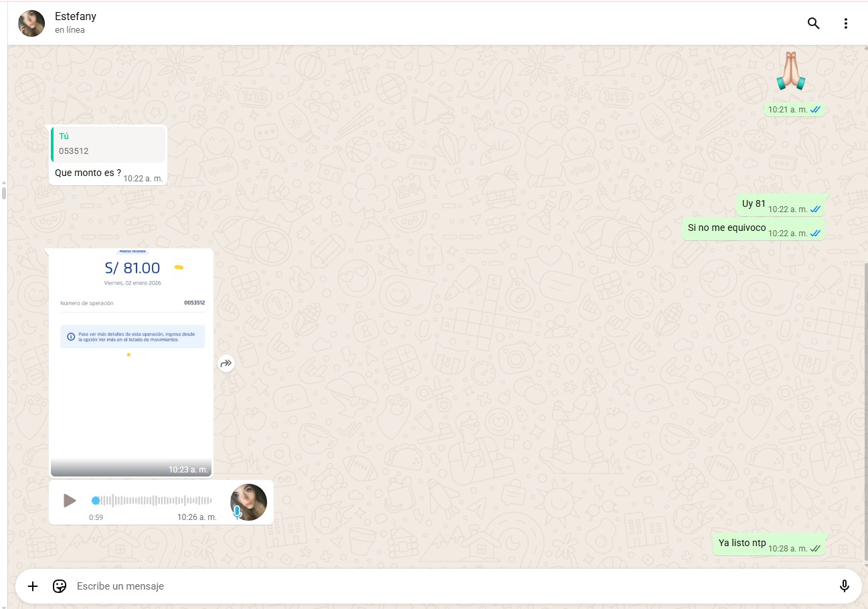
Task: Click the plus attach icon
Action: point(33,586)
